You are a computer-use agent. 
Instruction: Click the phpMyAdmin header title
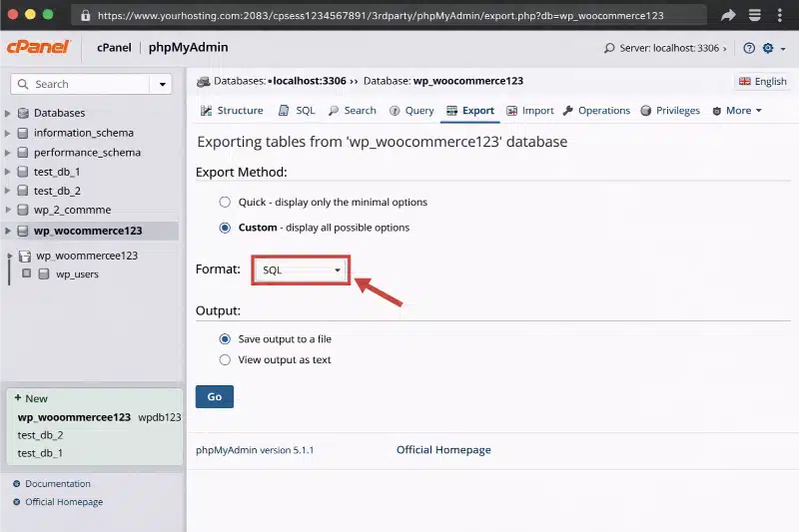[188, 47]
